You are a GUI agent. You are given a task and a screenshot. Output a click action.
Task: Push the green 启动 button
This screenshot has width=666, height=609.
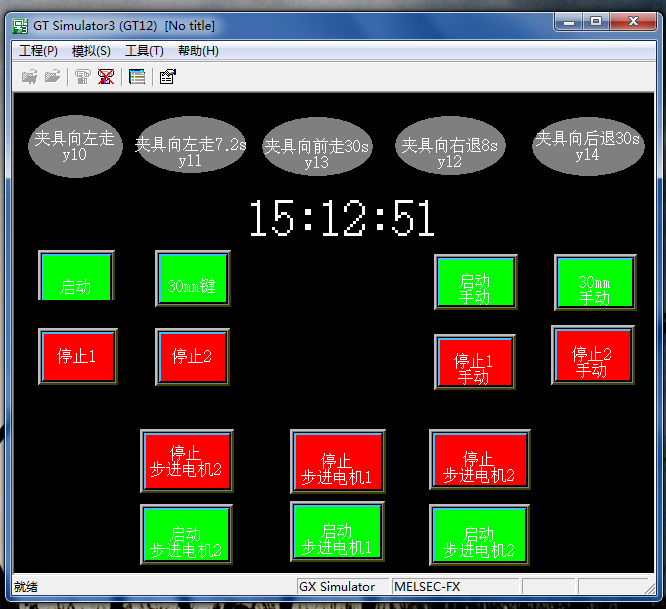(x=76, y=276)
